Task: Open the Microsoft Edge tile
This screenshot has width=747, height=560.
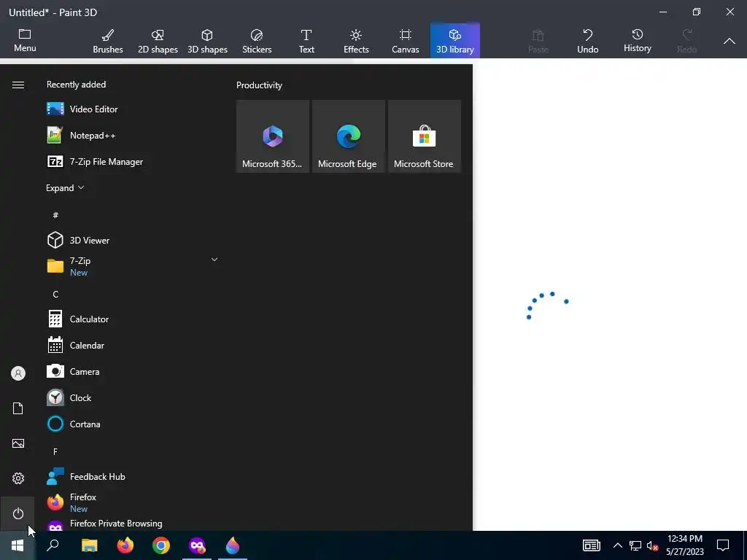Action: pyautogui.click(x=348, y=136)
